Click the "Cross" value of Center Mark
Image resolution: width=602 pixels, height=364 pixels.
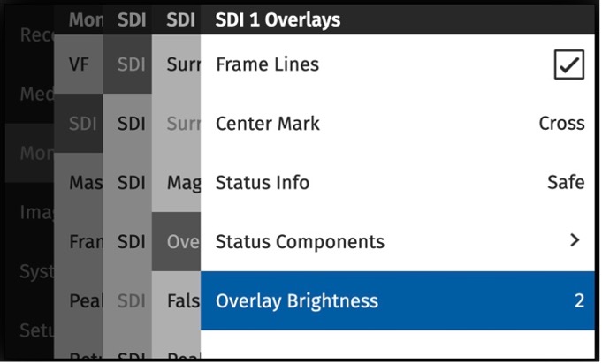click(561, 124)
